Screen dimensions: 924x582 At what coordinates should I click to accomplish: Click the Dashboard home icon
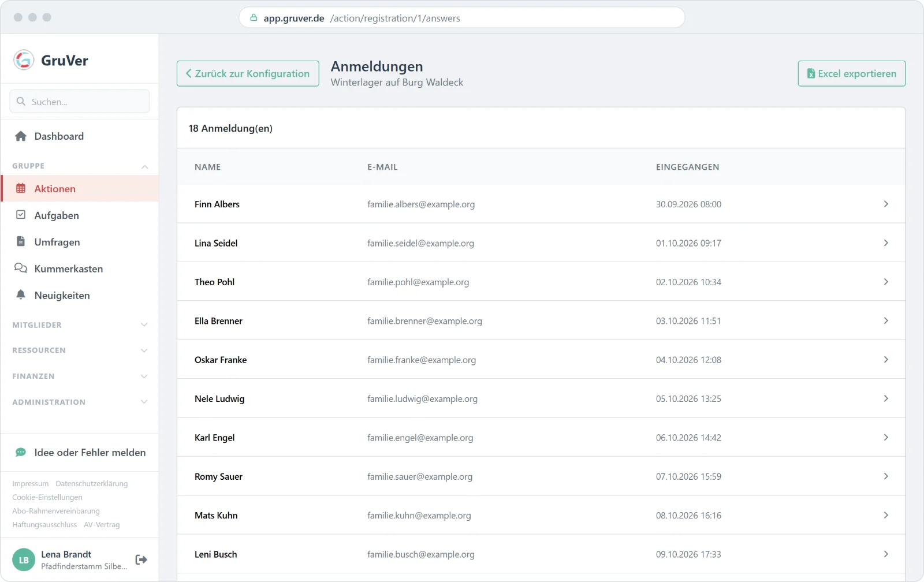[21, 136]
